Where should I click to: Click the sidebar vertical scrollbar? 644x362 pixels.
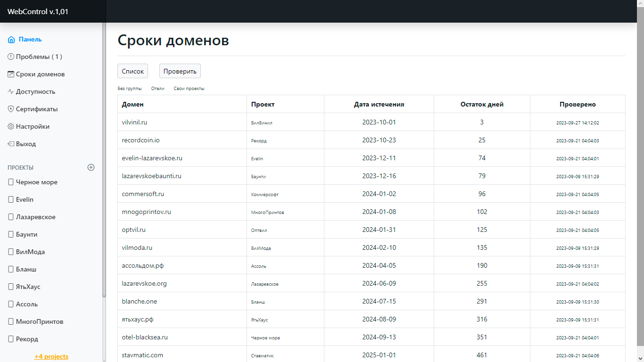[104, 160]
